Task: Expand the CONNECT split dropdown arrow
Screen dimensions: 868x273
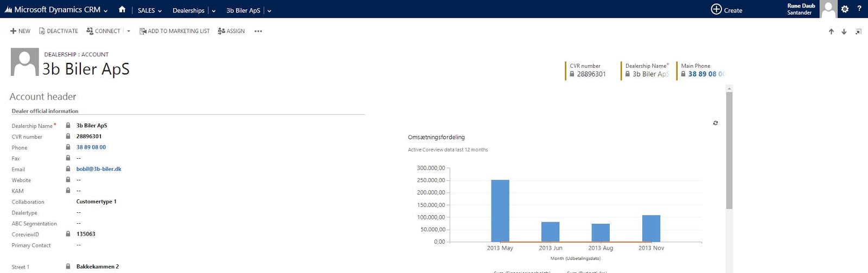Action: click(129, 31)
